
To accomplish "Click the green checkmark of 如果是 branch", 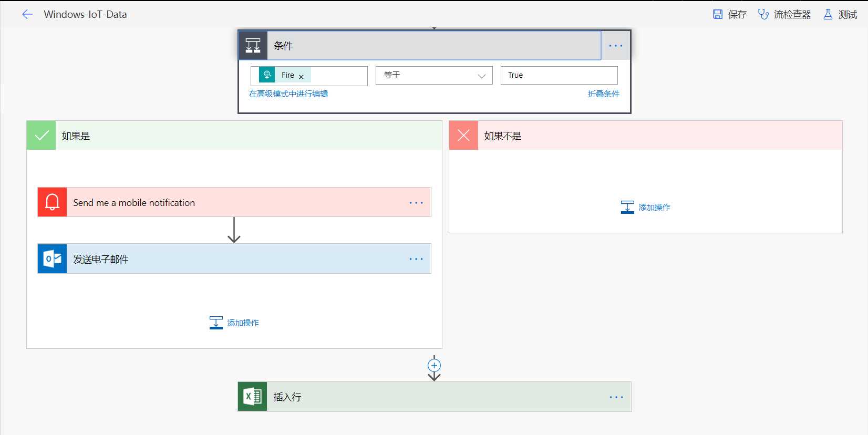I will coord(42,136).
